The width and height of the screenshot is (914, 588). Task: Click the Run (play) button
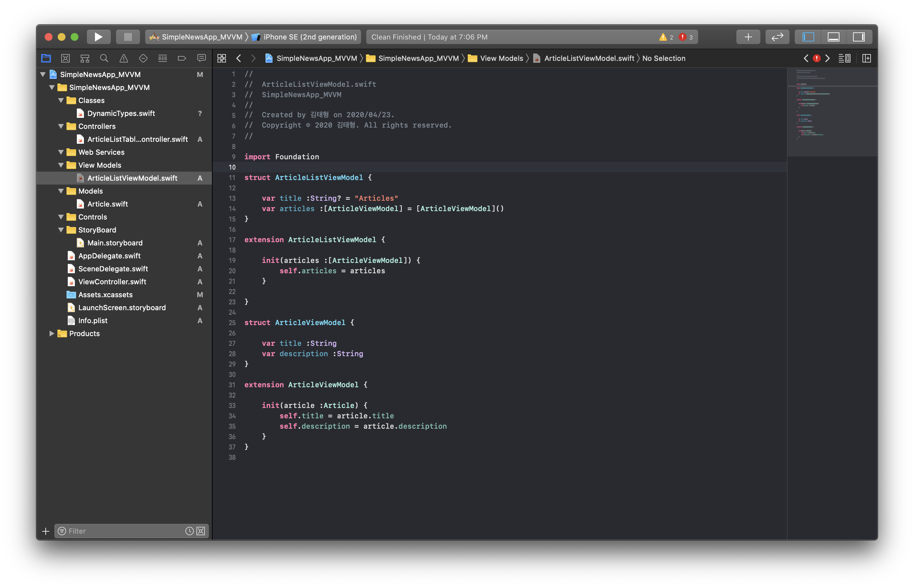point(99,37)
